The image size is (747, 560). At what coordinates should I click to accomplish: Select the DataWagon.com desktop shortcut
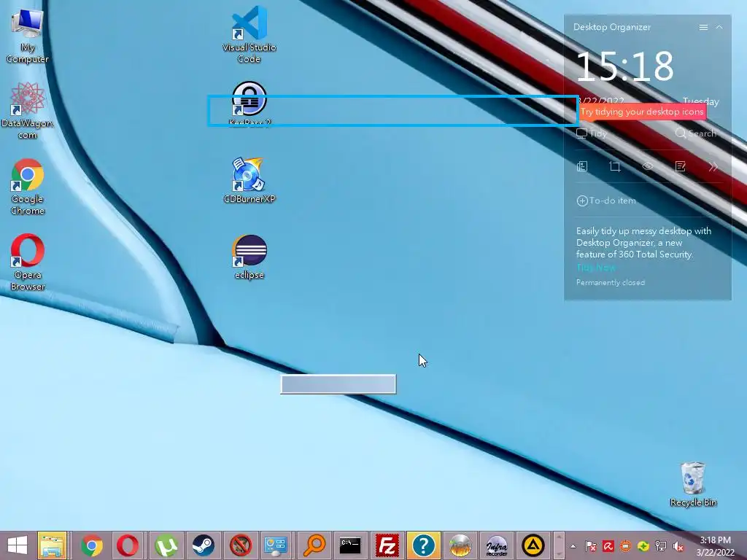tap(27, 111)
